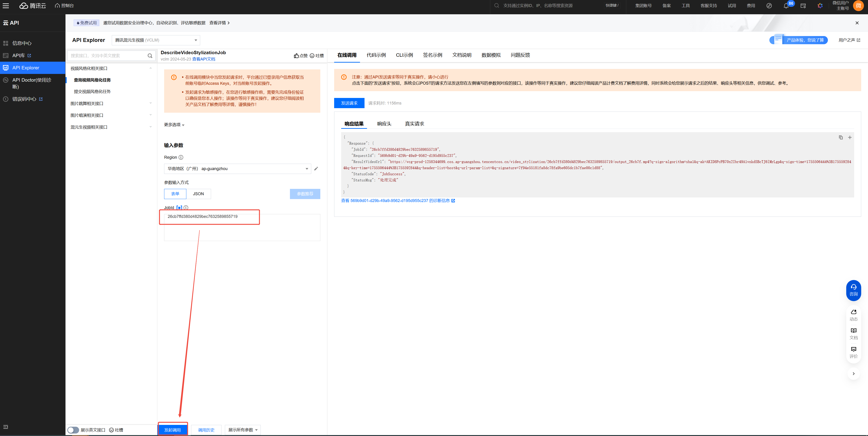
Task: Click the expand plus icon in response box
Action: [850, 137]
